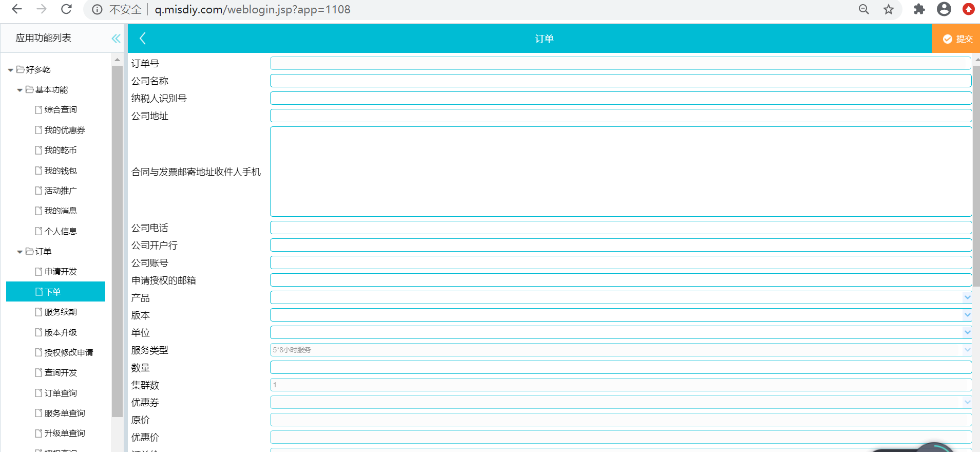Click the 合同与发票邮寄地址收件人手机 text area
This screenshot has width=980, height=452.
tap(621, 172)
